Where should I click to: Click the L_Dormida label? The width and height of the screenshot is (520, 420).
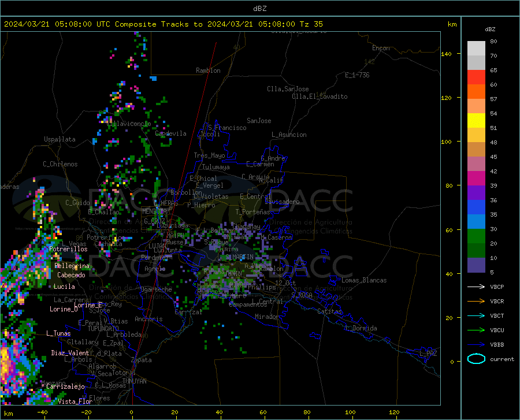pos(361,328)
